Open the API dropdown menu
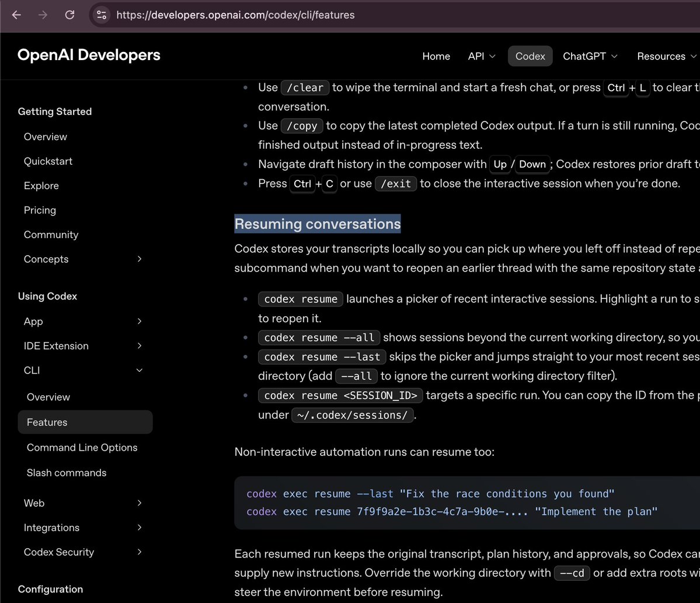The width and height of the screenshot is (700, 603). 481,56
